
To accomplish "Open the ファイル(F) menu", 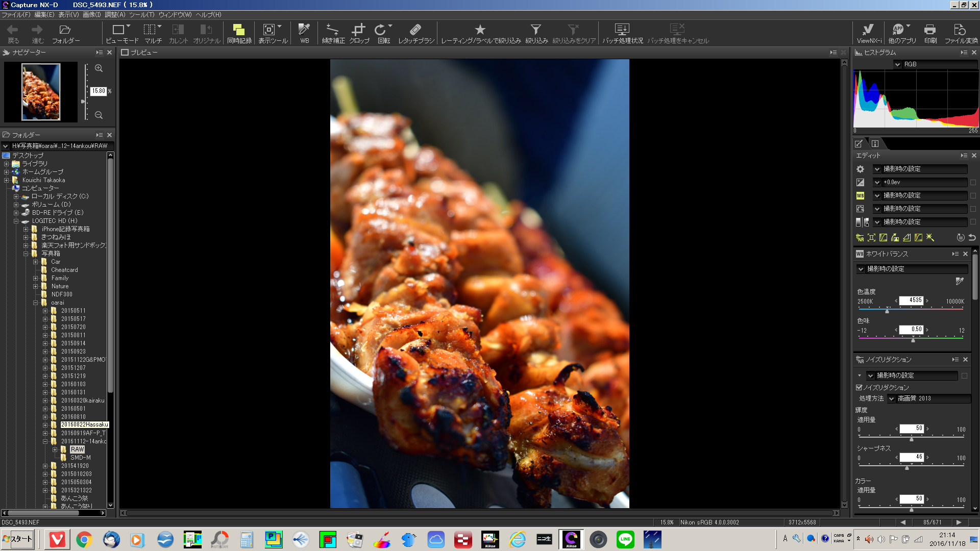I will click(x=16, y=15).
